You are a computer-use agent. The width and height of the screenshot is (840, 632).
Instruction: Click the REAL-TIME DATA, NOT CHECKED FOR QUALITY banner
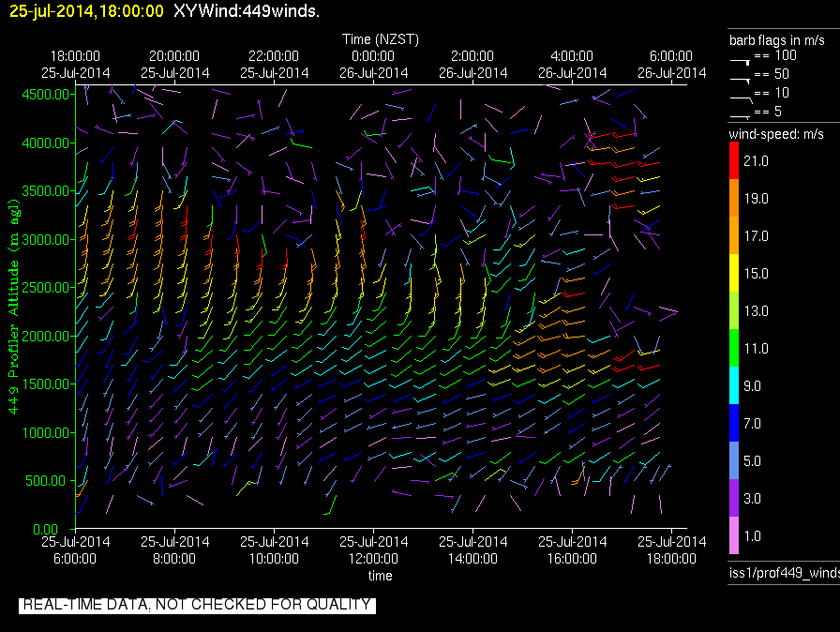(x=197, y=605)
